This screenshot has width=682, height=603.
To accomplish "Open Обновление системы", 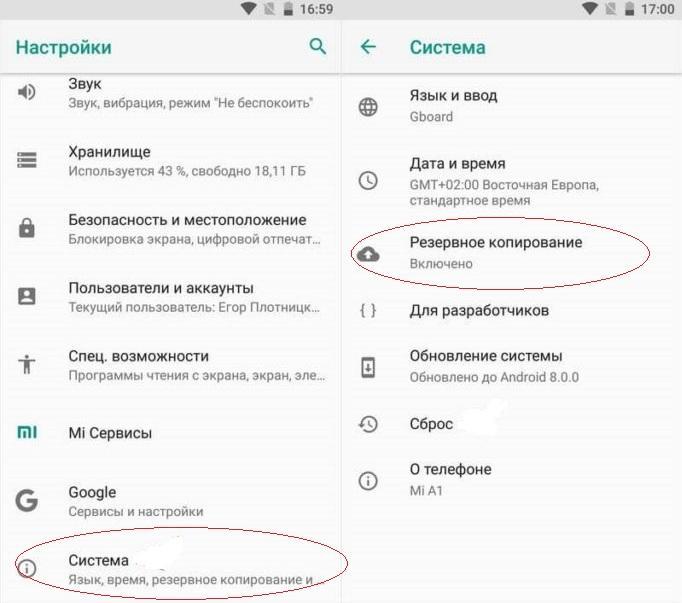I will tap(512, 366).
